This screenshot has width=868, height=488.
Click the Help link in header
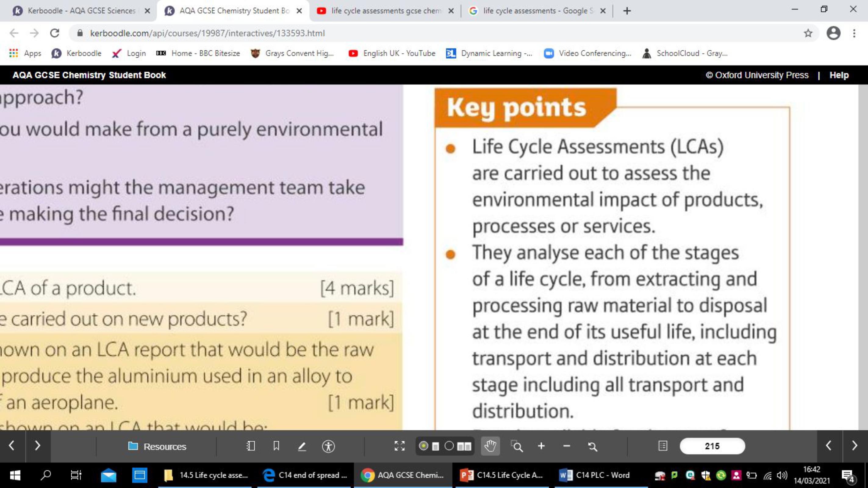tap(839, 75)
